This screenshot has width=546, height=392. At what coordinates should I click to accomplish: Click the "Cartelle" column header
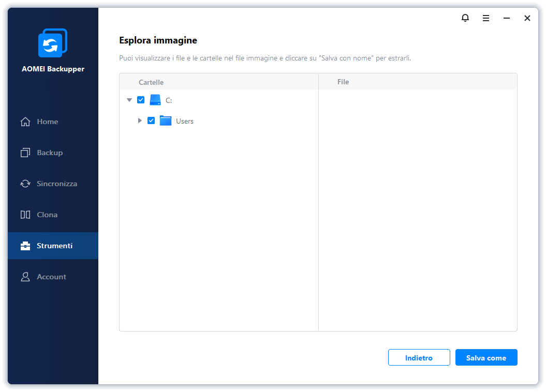pos(151,82)
